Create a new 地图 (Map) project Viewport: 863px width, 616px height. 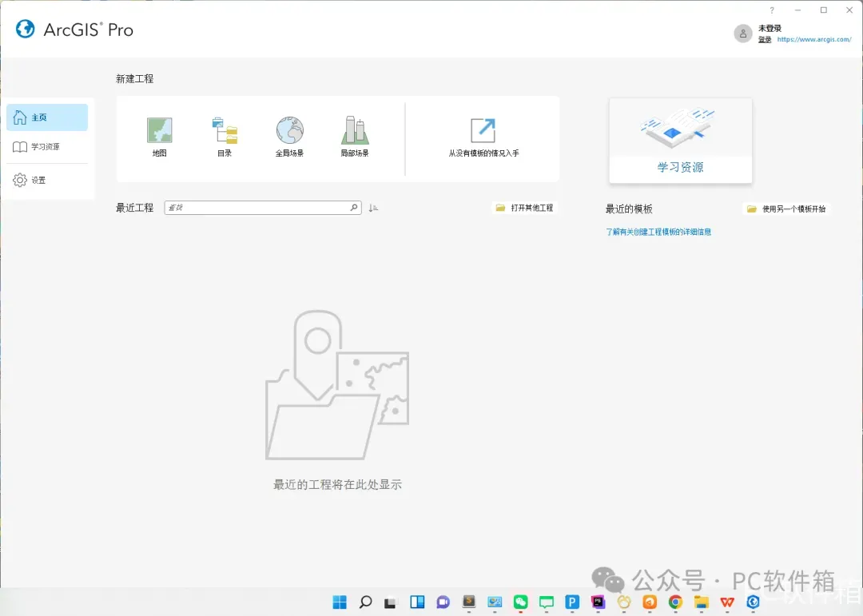(159, 137)
